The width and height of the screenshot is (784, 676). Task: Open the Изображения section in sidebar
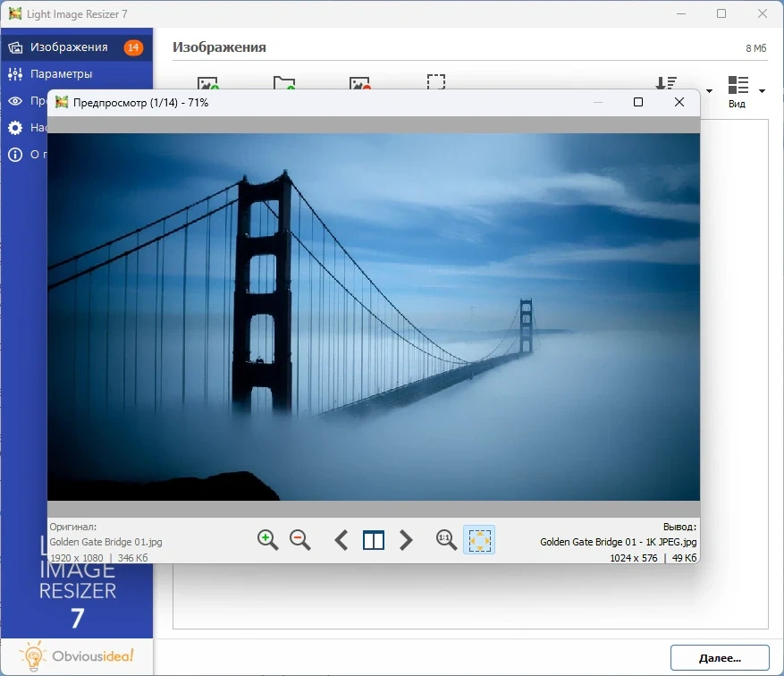click(x=77, y=47)
